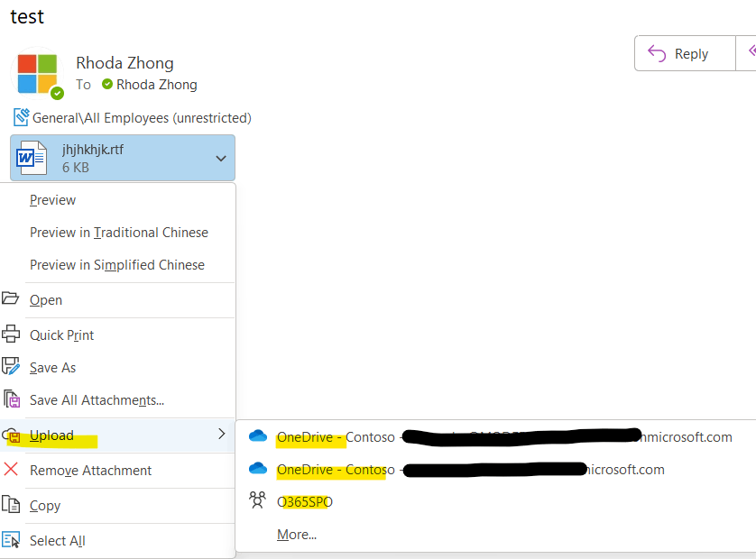
Task: Expand the Upload submenu arrow
Action: [221, 434]
